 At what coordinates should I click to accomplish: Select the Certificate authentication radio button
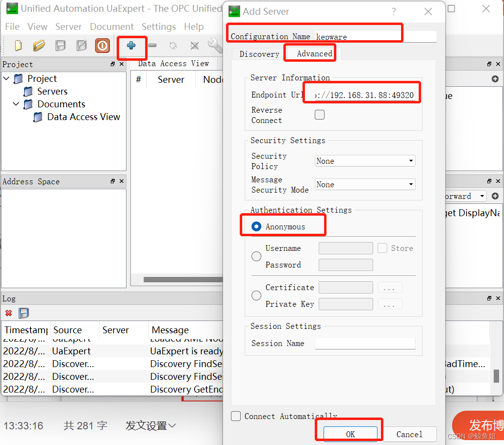pos(256,296)
